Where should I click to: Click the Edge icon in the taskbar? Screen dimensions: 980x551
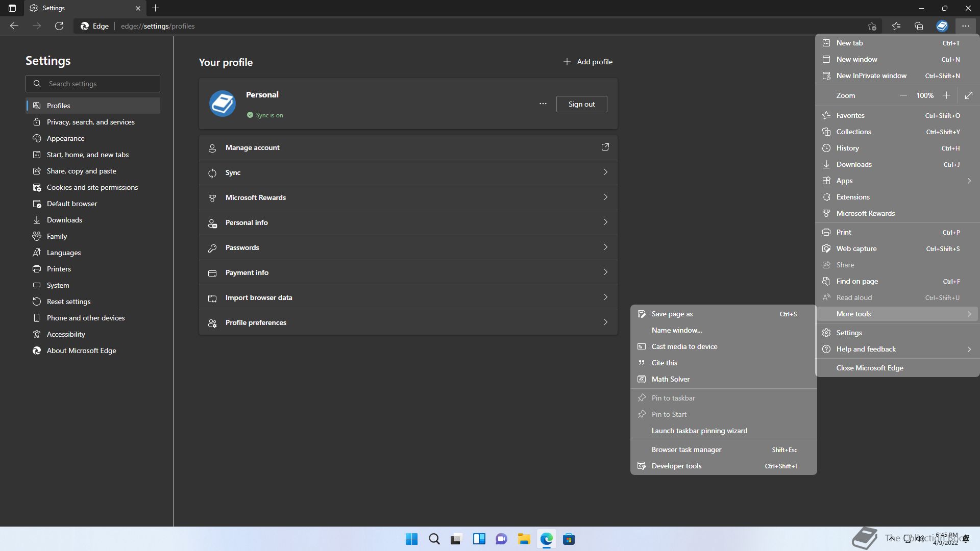(547, 539)
